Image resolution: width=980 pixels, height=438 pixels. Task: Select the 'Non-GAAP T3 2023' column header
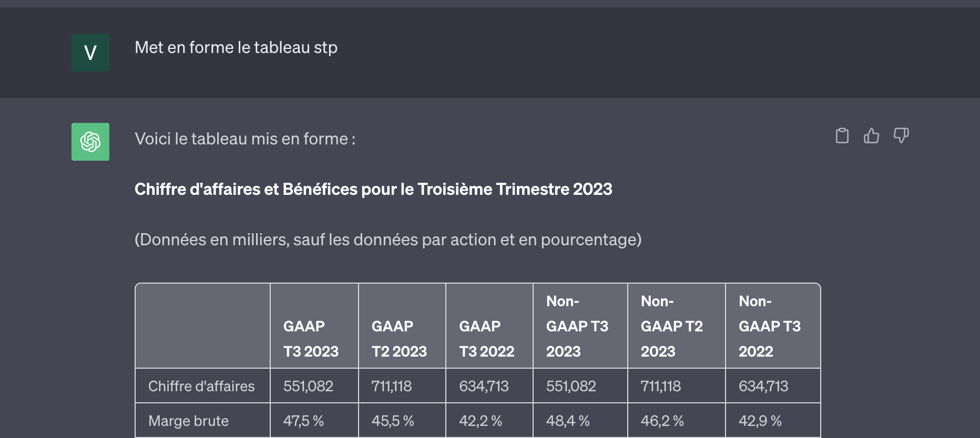(x=580, y=326)
